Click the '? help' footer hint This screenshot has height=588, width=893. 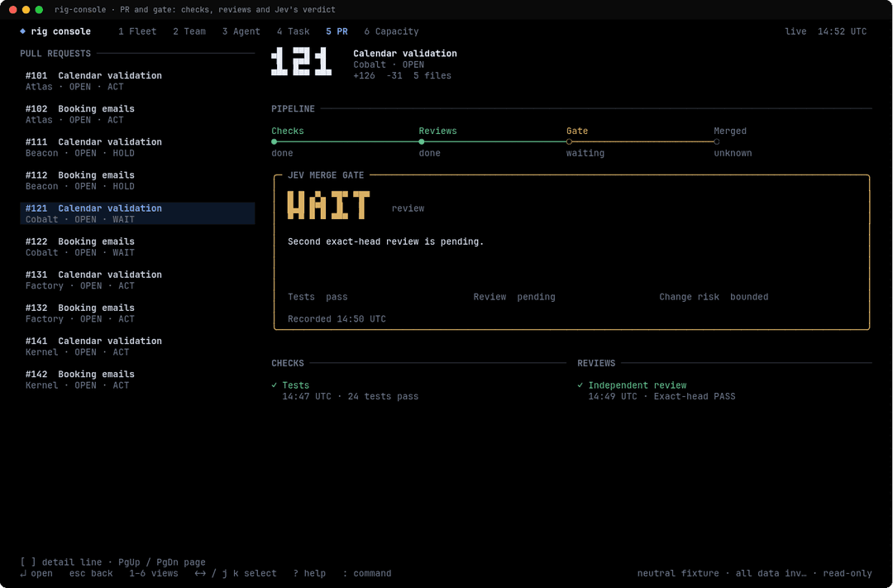tap(309, 573)
